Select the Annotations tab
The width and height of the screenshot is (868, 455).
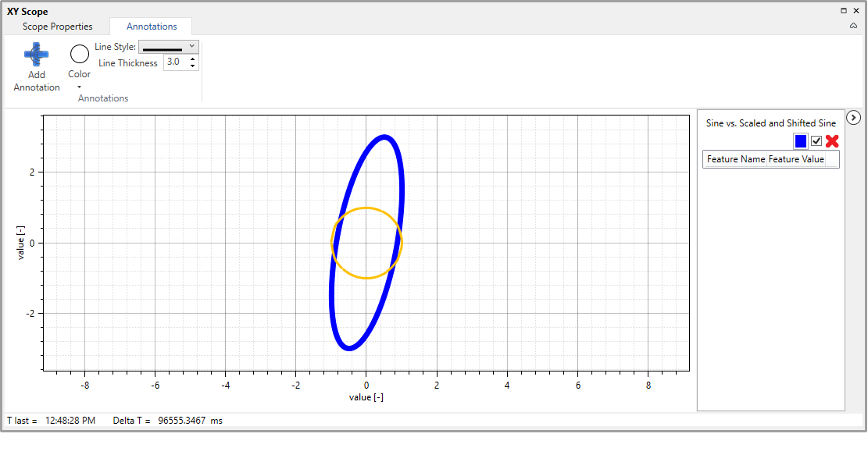152,27
